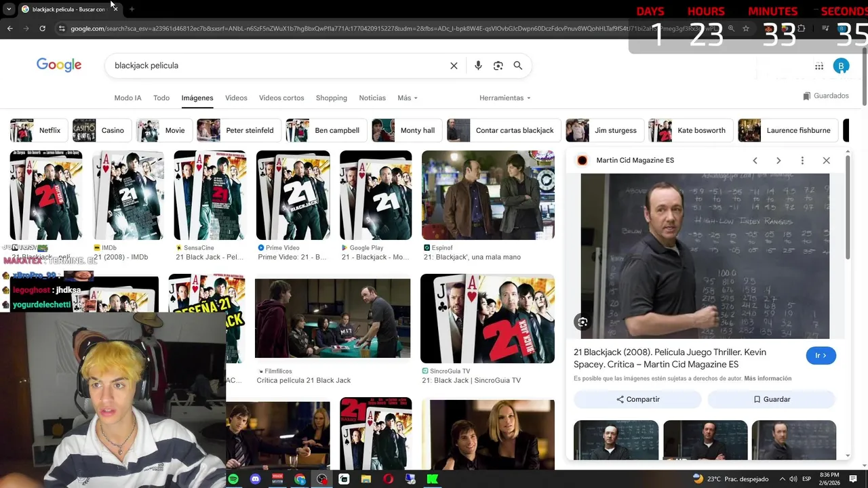Click the Compartir share button
Screen dimensions: 868x488
tap(637, 399)
